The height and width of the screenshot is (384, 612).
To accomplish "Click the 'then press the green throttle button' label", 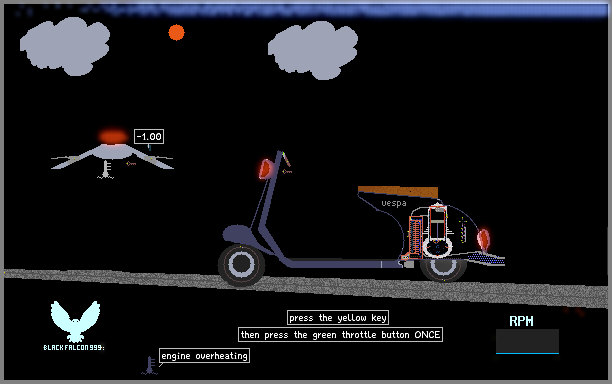I will coord(340,334).
